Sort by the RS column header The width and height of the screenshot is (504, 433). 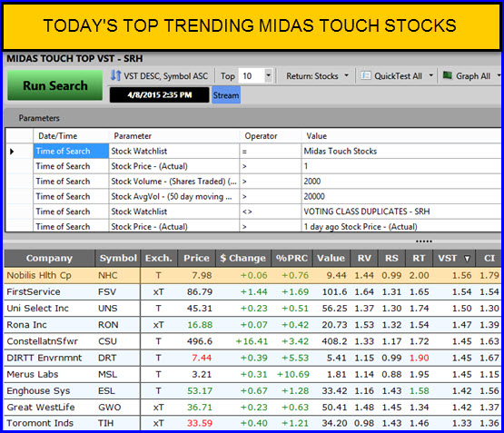[x=391, y=259]
